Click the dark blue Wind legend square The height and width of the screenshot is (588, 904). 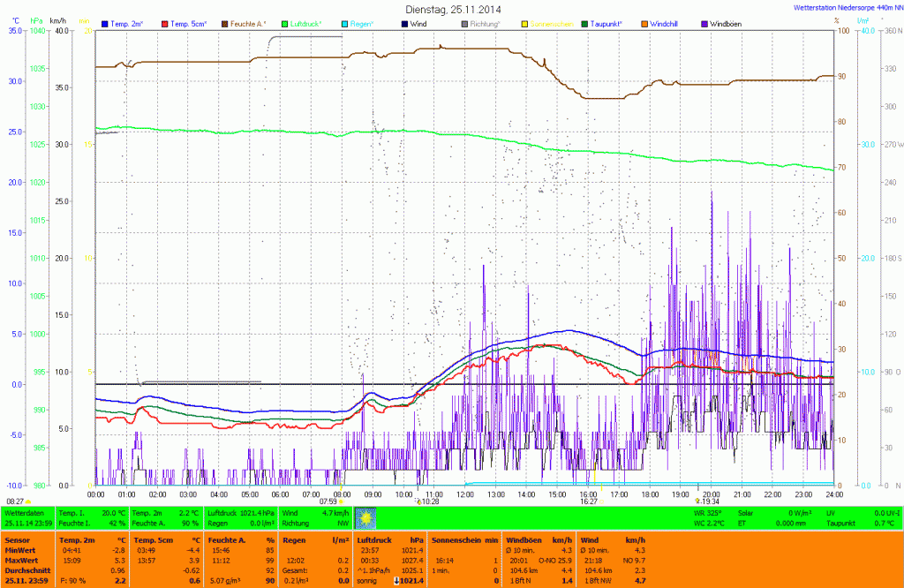405,23
